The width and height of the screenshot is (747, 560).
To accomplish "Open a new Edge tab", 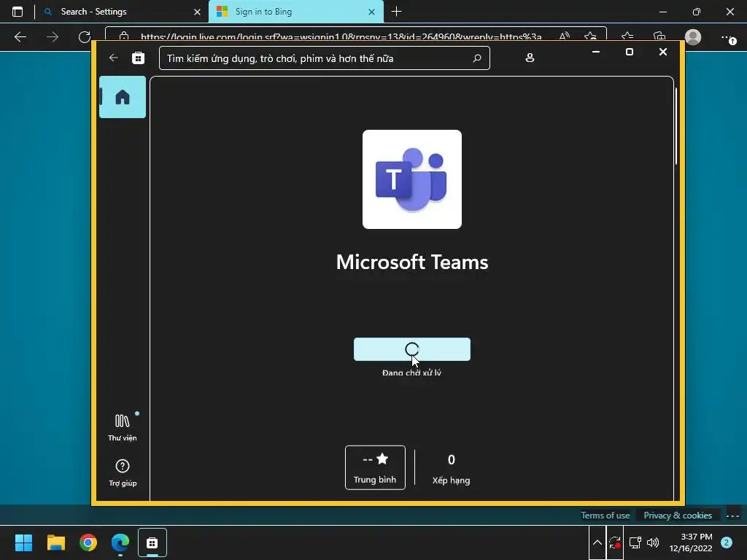I will tap(396, 12).
